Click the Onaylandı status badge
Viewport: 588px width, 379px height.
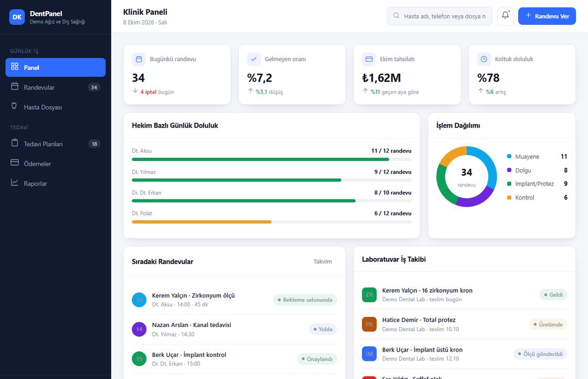(317, 359)
